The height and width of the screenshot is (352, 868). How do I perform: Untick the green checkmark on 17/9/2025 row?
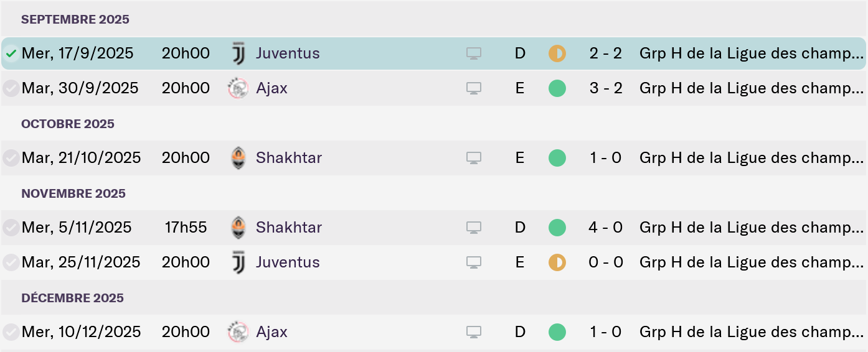(11, 53)
